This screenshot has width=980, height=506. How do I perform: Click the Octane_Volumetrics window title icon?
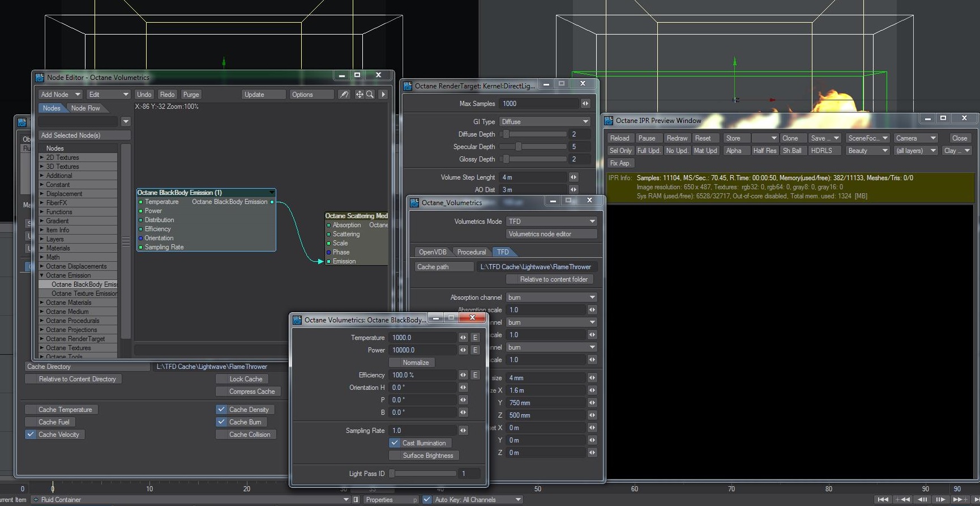tap(414, 203)
